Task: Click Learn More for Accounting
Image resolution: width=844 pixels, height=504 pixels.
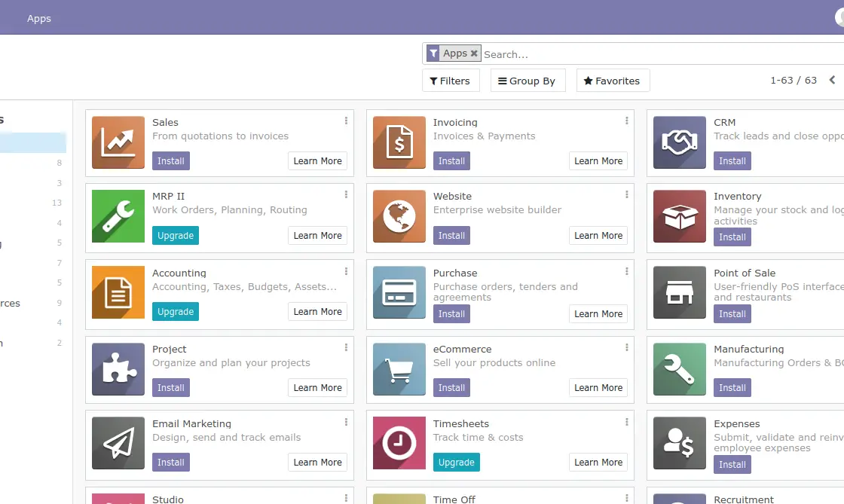Action: [x=317, y=311]
